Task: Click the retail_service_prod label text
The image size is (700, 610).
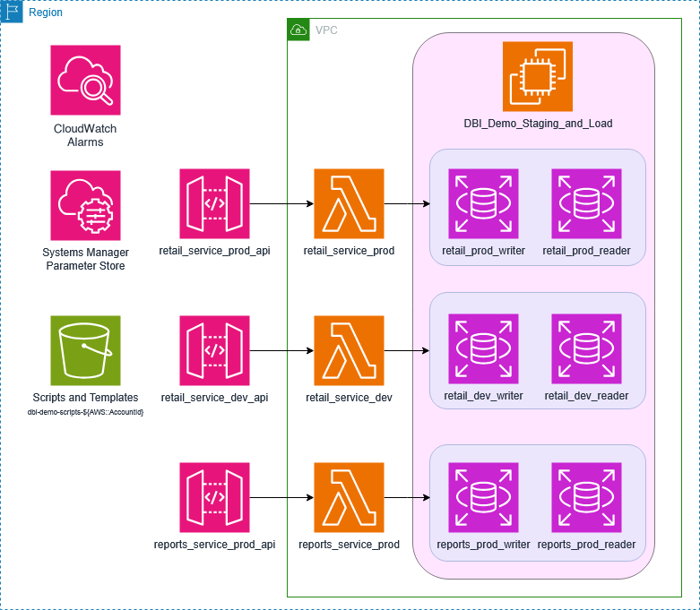Action: (x=350, y=251)
